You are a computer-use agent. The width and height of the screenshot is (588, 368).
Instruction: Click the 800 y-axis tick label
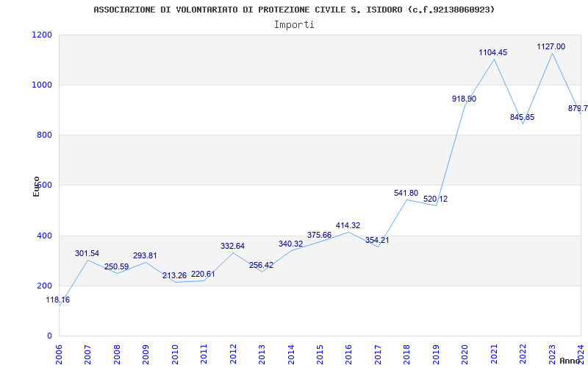45,135
